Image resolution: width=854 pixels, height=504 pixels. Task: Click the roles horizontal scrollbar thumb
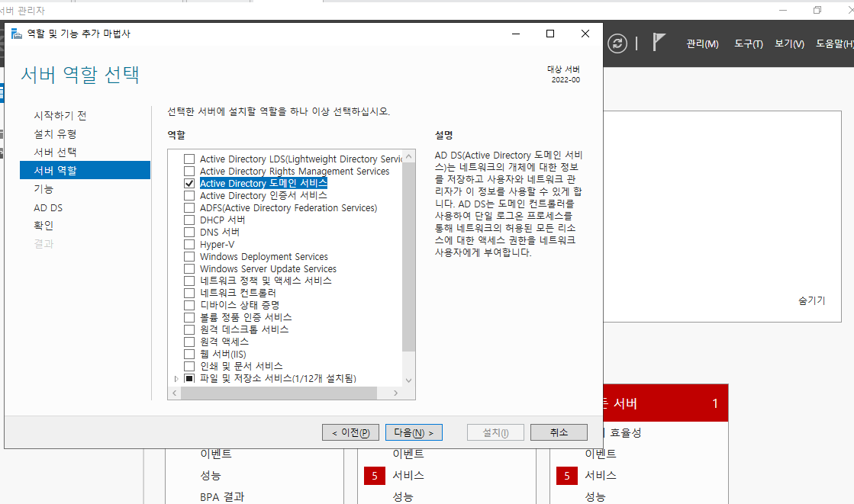pos(279,393)
